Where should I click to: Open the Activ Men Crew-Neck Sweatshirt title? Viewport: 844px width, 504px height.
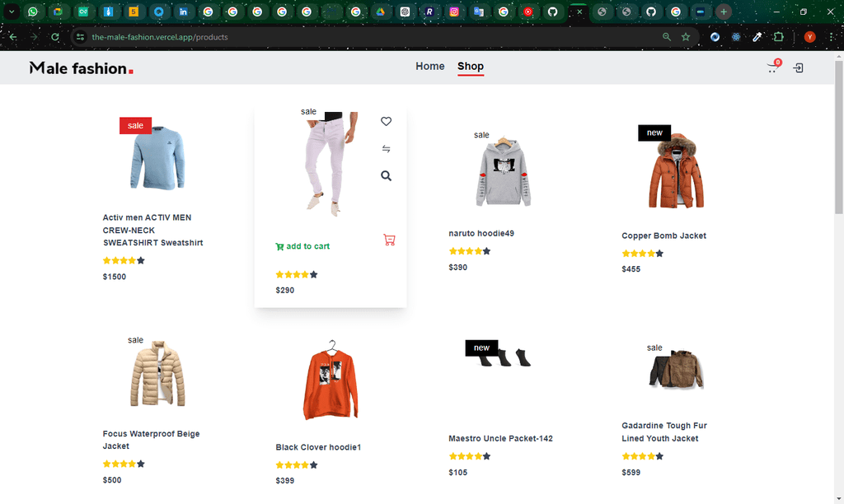[x=152, y=231]
